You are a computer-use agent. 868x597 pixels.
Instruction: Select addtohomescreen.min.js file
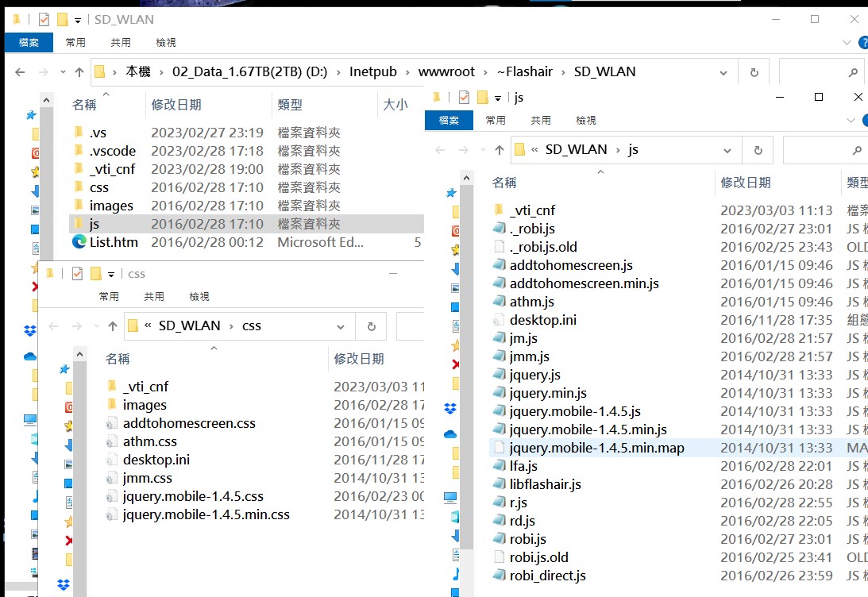click(x=584, y=283)
